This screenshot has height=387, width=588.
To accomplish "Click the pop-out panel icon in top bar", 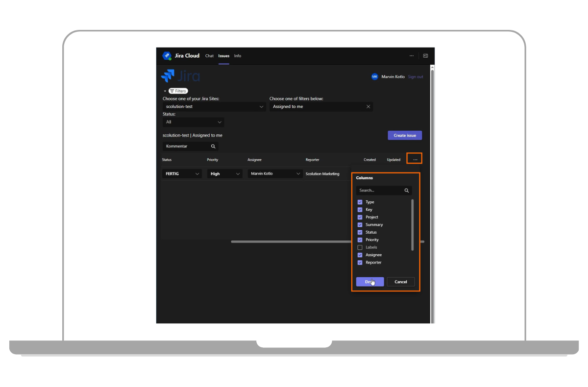I will click(x=425, y=56).
